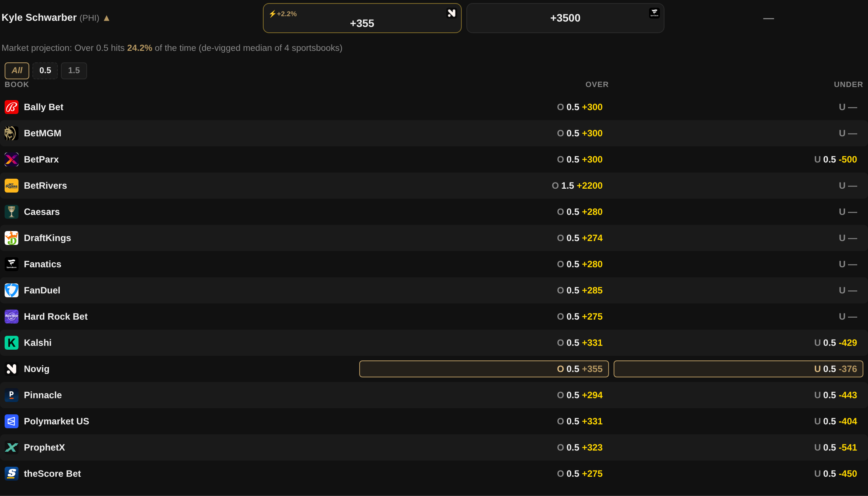The height and width of the screenshot is (496, 868).
Task: Click theScore Bet Over 0.5 +275 odds
Action: [580, 474]
